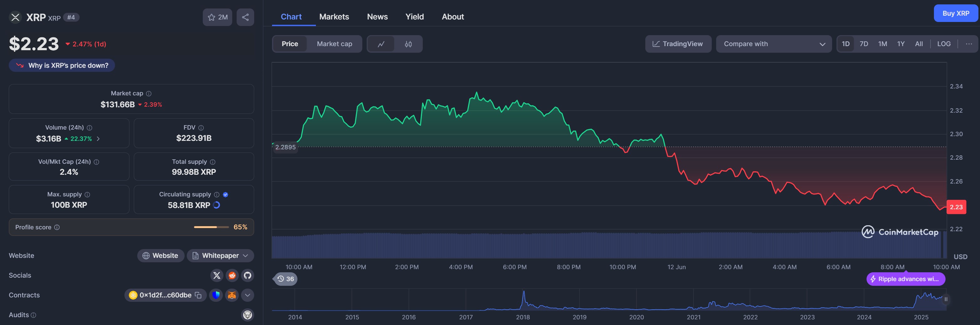Expand more contracts chevron
This screenshot has height=325, width=980.
tap(248, 295)
